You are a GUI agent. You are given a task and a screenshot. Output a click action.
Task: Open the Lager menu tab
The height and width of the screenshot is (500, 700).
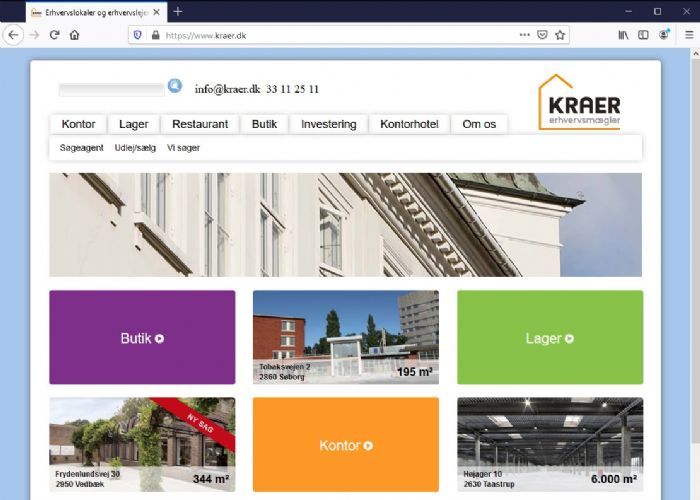133,124
